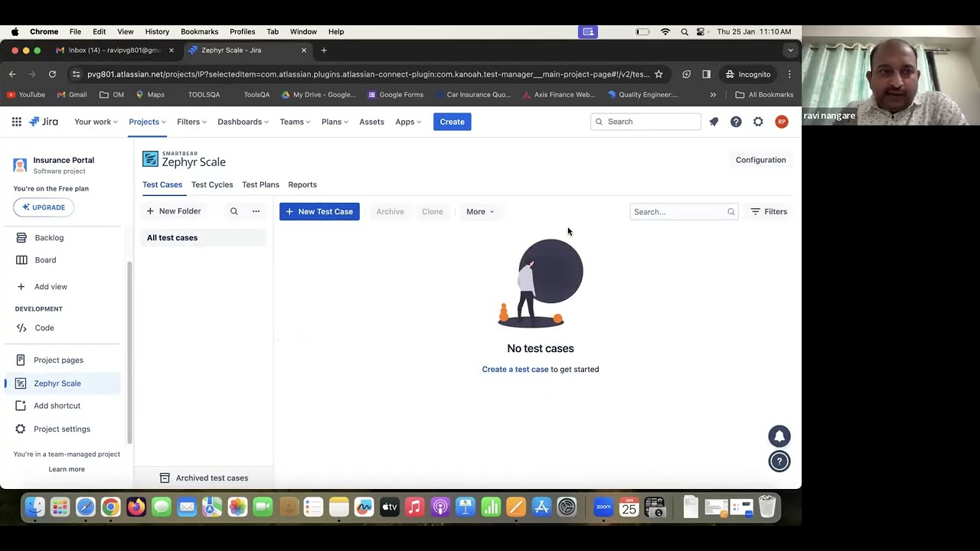Open Trash in the dock
Screen dimensions: 980x551
[x=767, y=507]
